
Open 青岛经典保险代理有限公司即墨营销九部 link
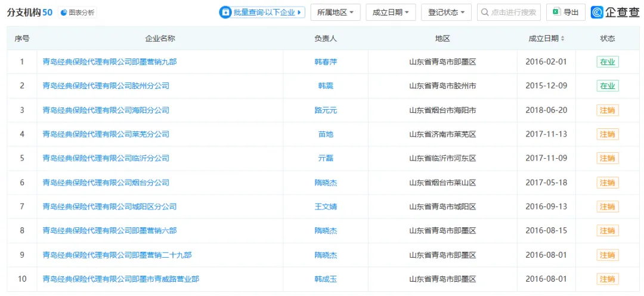(x=110, y=62)
